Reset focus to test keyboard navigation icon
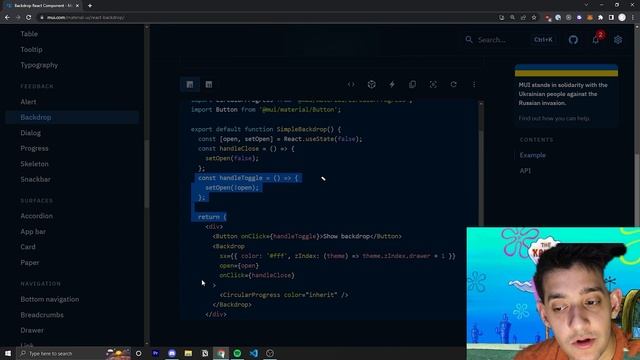The width and height of the screenshot is (640, 360). click(x=433, y=84)
